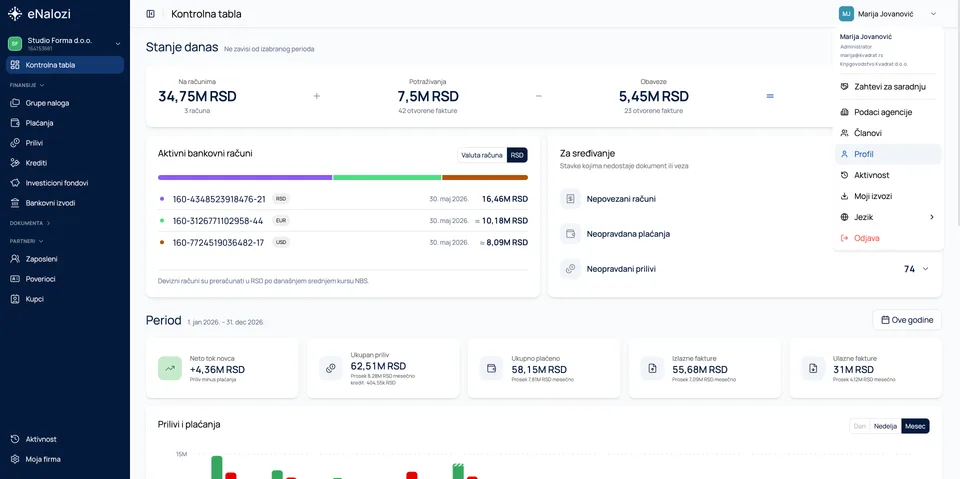The width and height of the screenshot is (960, 479).
Task: Expand the DOKUMENTA sidebar section
Action: coord(29,223)
